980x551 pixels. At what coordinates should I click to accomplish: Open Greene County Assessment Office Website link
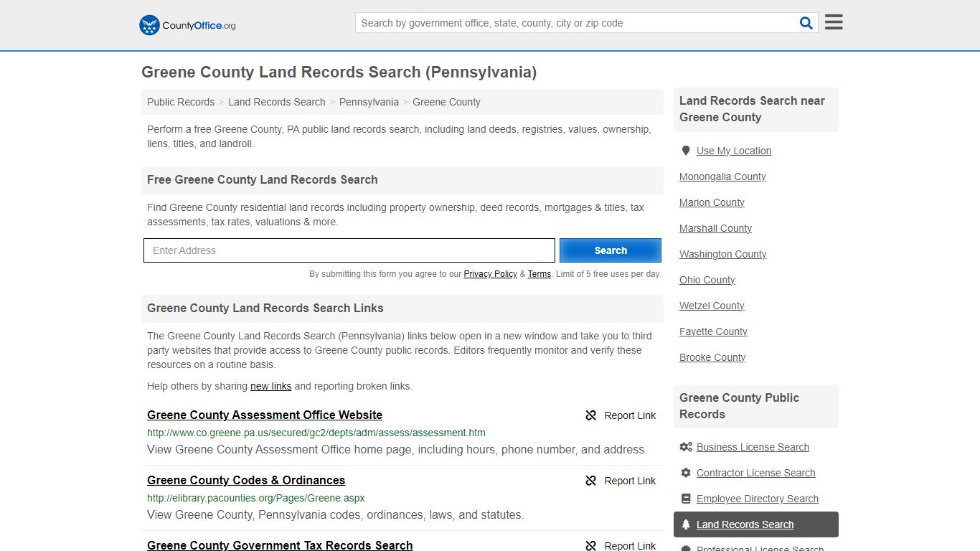(x=265, y=415)
